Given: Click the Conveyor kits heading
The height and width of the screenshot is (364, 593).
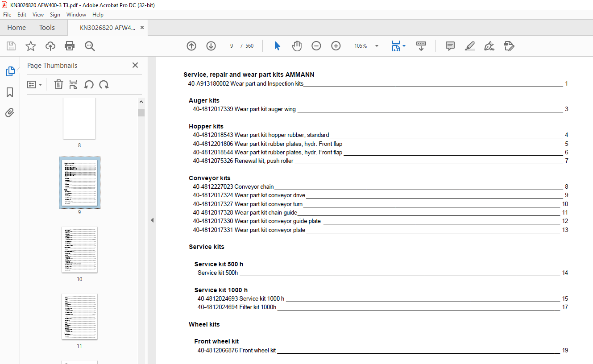Looking at the screenshot, I should coord(210,178).
